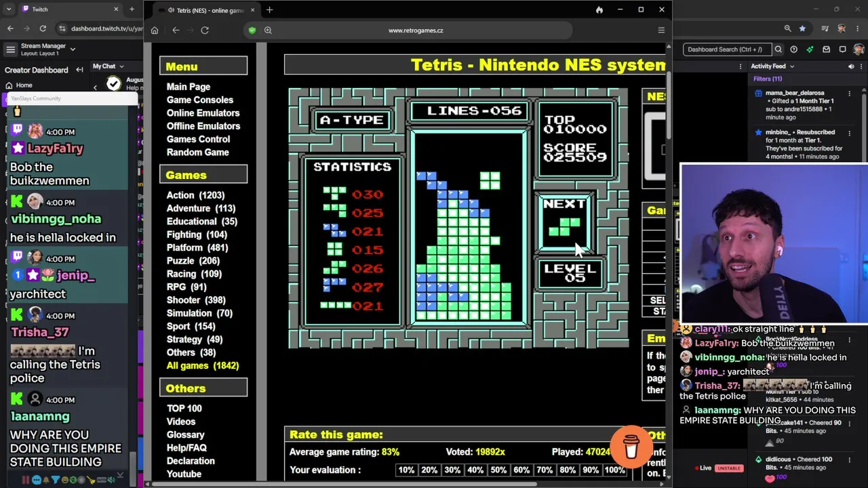Open site information icon in Twitch address bar
The image size is (868, 488).
pos(62,28)
